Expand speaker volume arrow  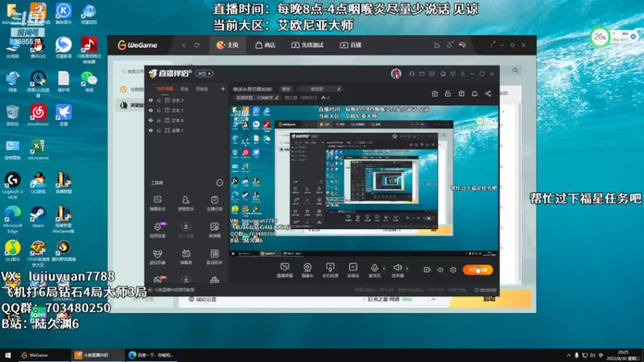coord(407,269)
